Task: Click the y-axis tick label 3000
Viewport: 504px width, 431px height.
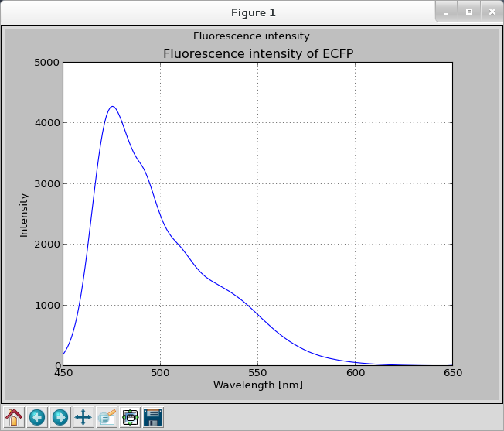Action: coord(47,183)
